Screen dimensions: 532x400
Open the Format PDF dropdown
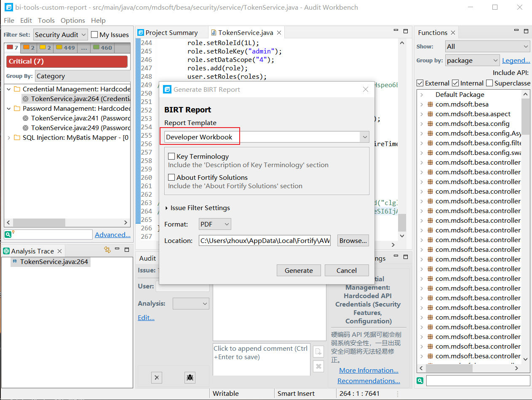pos(215,224)
